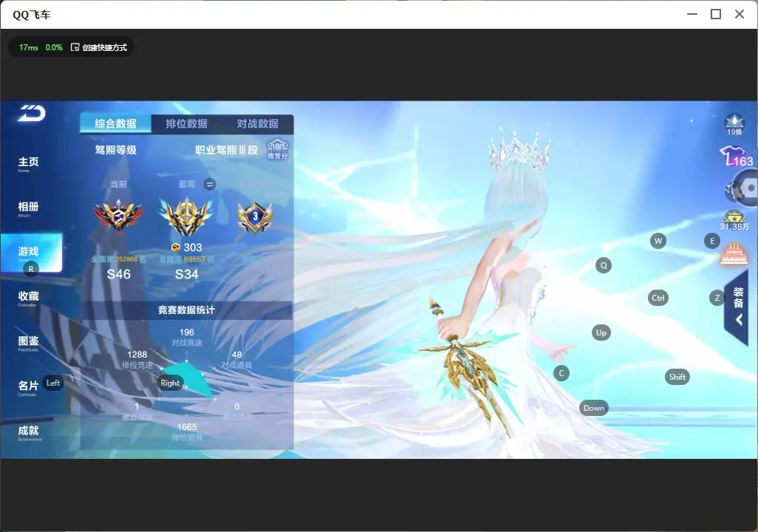Viewport: 758px width, 532px height.
Task: Switch to the 综合数据 tab
Action: pos(115,124)
